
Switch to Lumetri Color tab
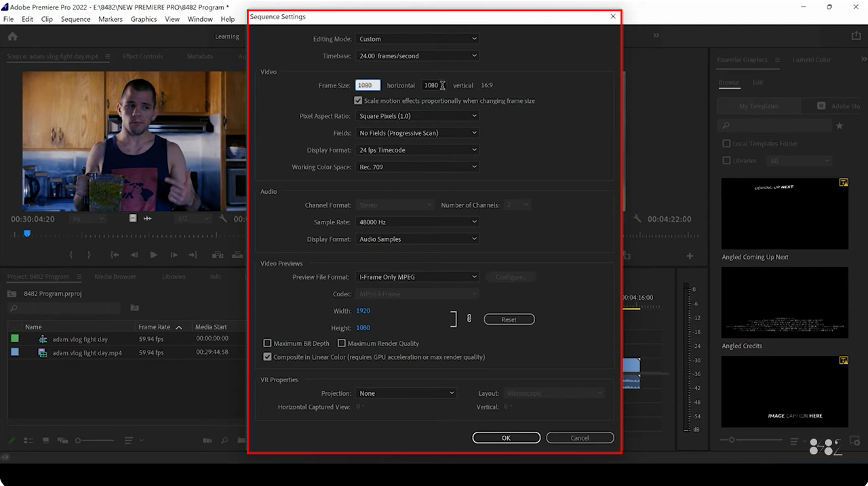point(812,60)
